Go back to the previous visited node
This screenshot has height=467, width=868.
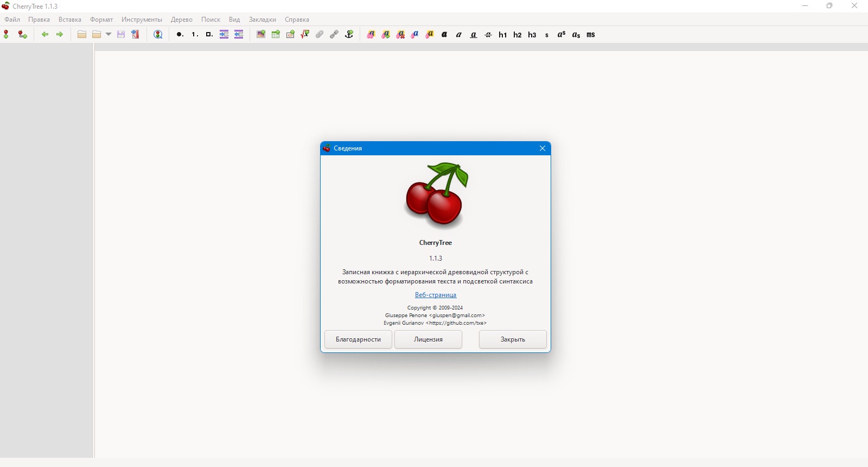tap(45, 34)
